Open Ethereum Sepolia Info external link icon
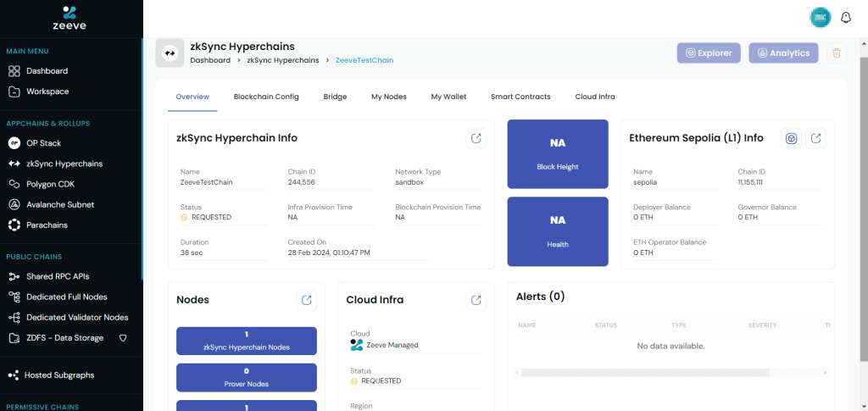Viewport: 868px width, 411px height. pyautogui.click(x=816, y=138)
